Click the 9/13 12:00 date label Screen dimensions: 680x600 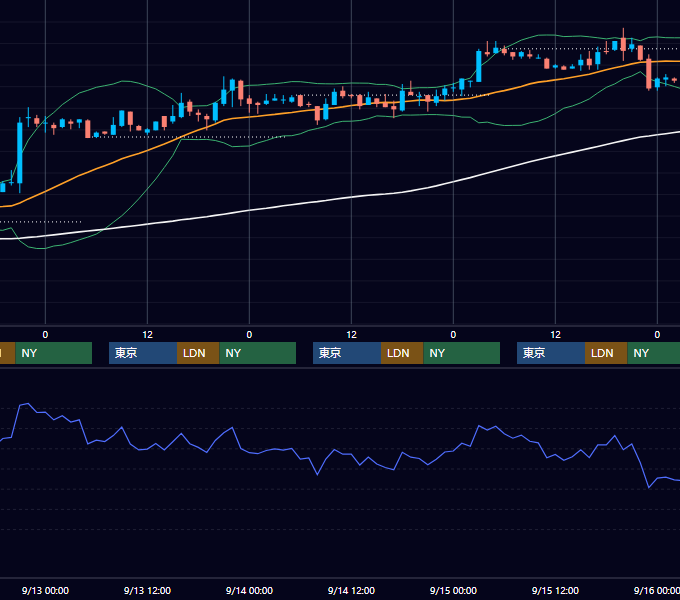(x=147, y=590)
